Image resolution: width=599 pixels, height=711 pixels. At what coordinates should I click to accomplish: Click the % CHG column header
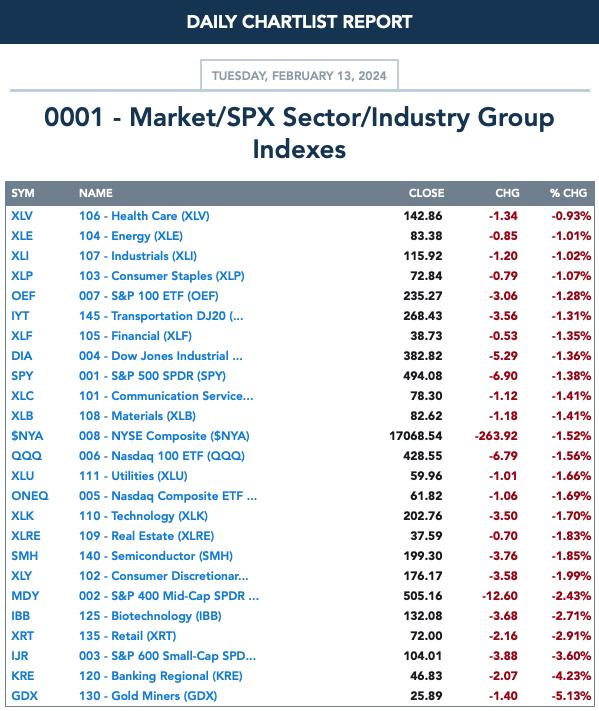click(x=569, y=193)
